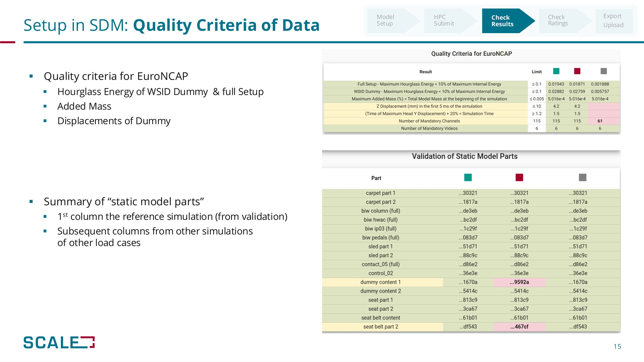Click the slide title 'Quality Criteria of Data'
Screen dimensions: 644x362
click(x=226, y=25)
